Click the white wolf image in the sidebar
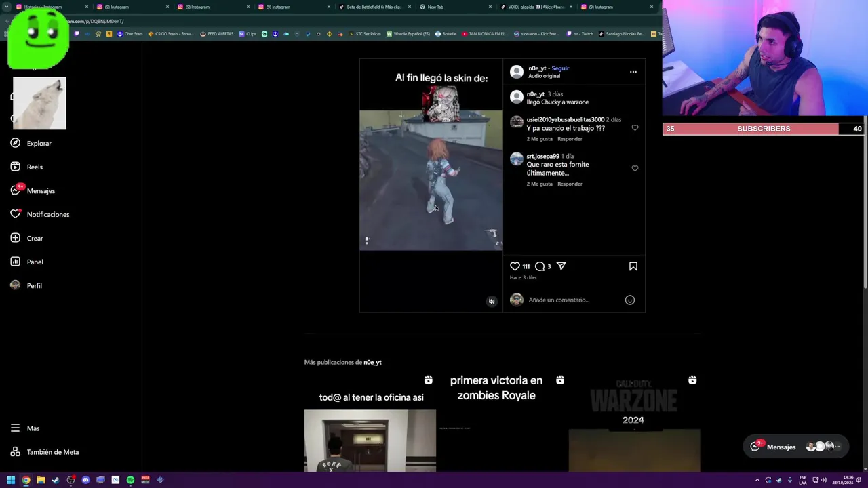 (39, 103)
